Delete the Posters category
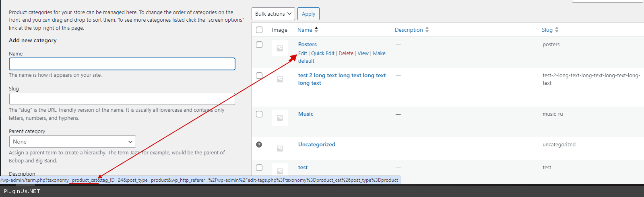The height and width of the screenshot is (197, 644). pyautogui.click(x=346, y=53)
